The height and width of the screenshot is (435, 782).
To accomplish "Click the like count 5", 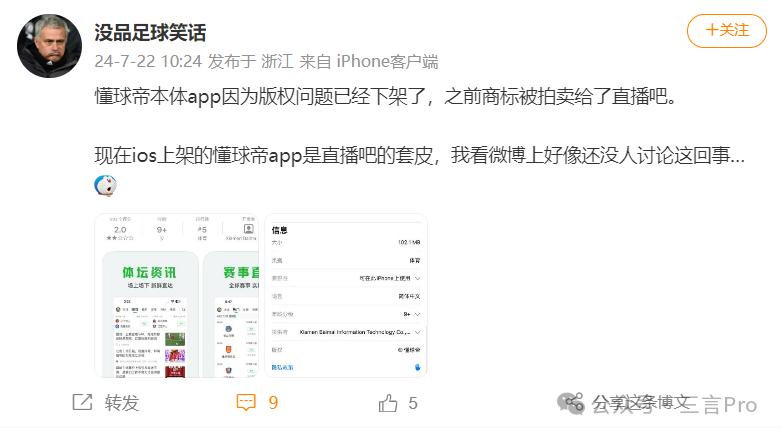I will click(412, 403).
